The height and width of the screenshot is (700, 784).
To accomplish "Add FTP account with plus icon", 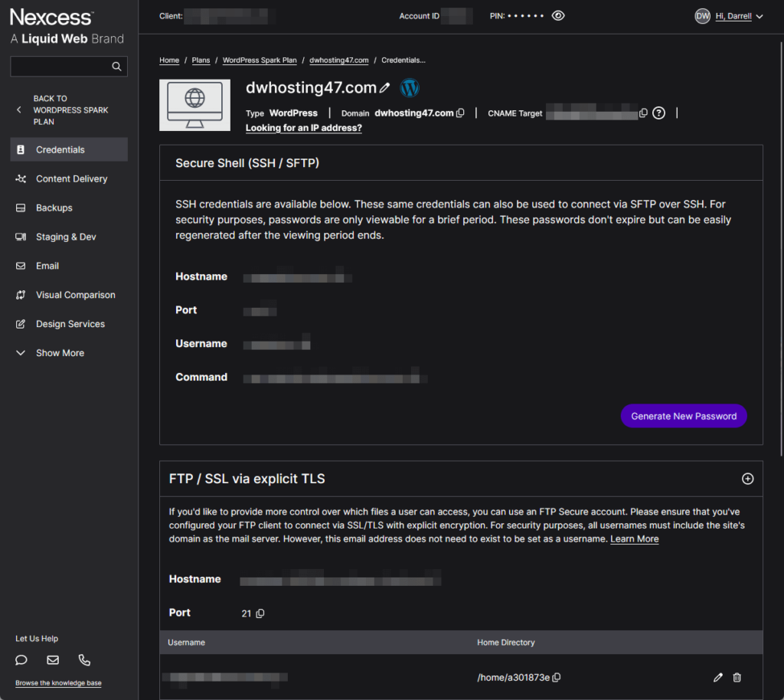I will (x=747, y=479).
